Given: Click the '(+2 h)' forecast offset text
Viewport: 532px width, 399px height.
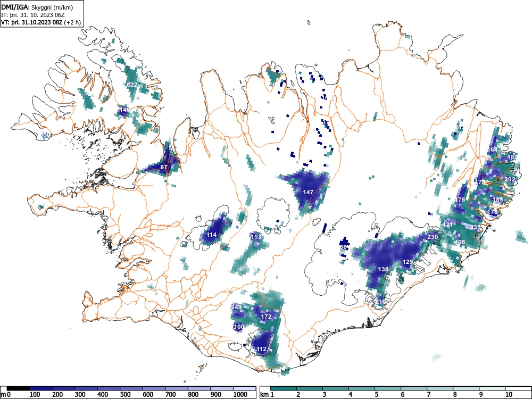Looking at the screenshot, I should (x=72, y=23).
